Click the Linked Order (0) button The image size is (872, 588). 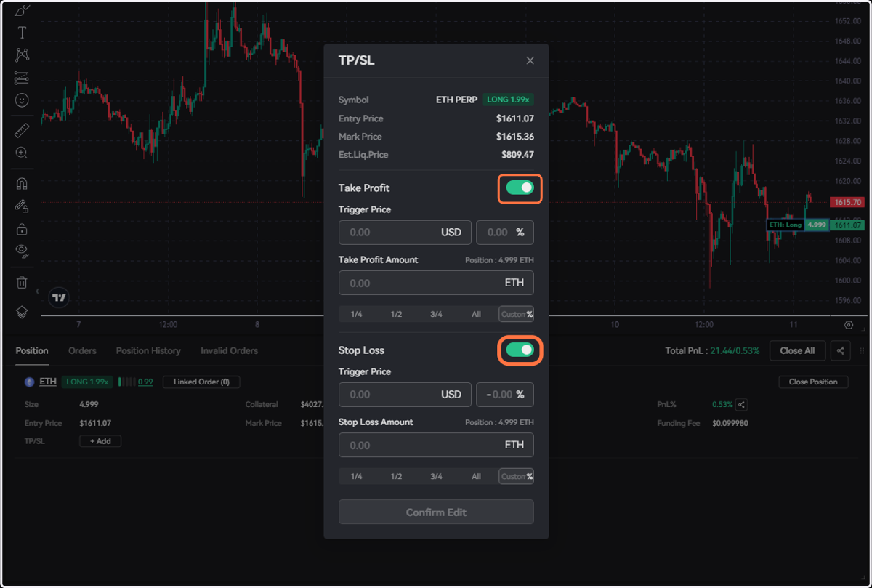(201, 382)
